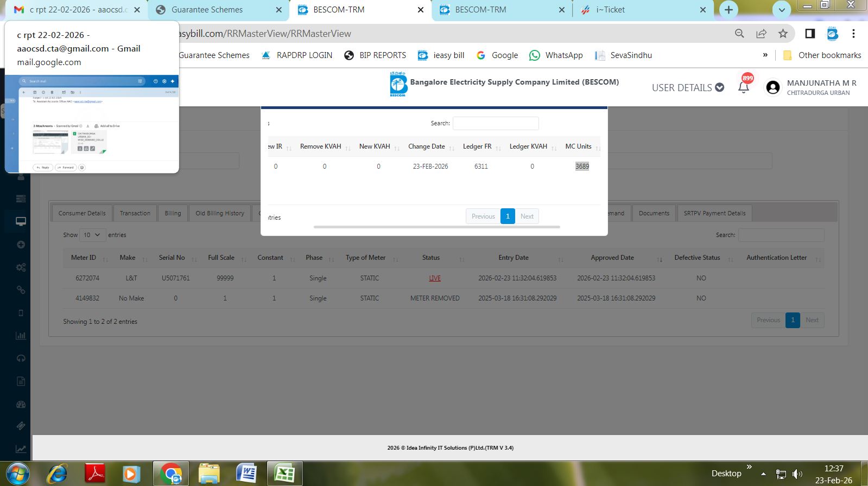Click the dashboard gauge sidebar icon

pyautogui.click(x=21, y=405)
